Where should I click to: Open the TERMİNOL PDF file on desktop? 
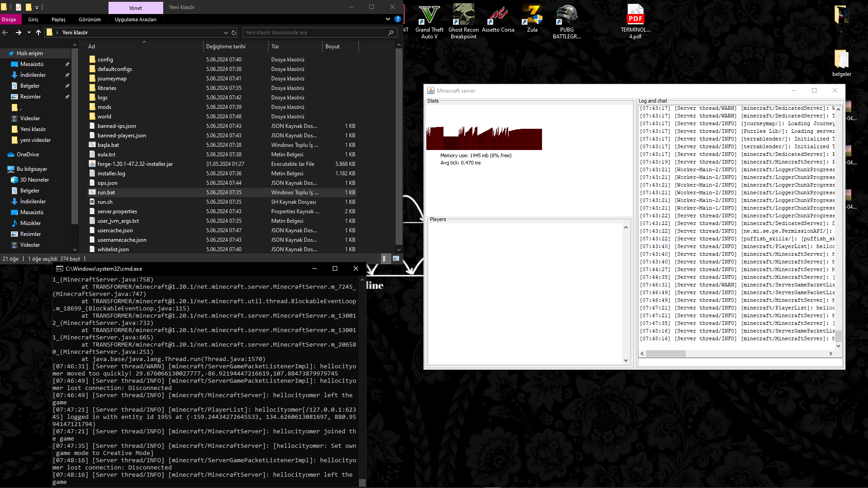[635, 21]
